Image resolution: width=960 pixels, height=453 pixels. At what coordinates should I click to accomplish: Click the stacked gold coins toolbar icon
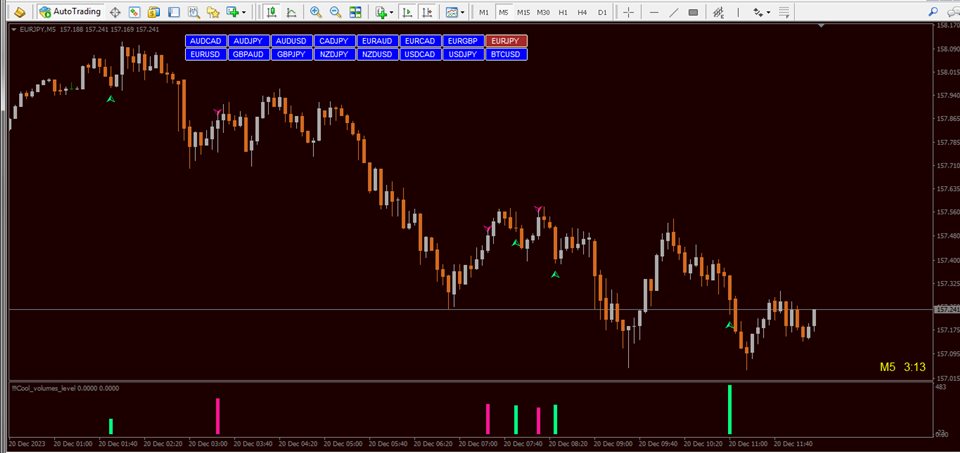(x=154, y=12)
